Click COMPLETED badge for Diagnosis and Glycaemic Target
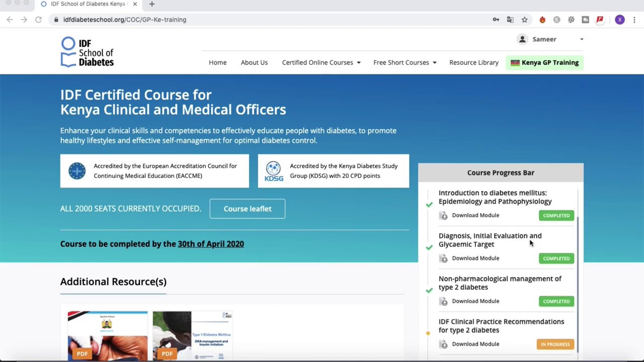The width and height of the screenshot is (644, 362). [556, 258]
